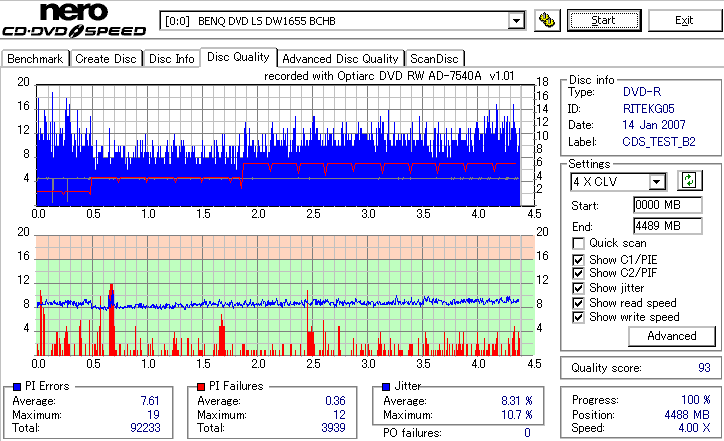The height and width of the screenshot is (441, 724).
Task: Open the BENQ drive selection dropdown
Action: (x=516, y=21)
